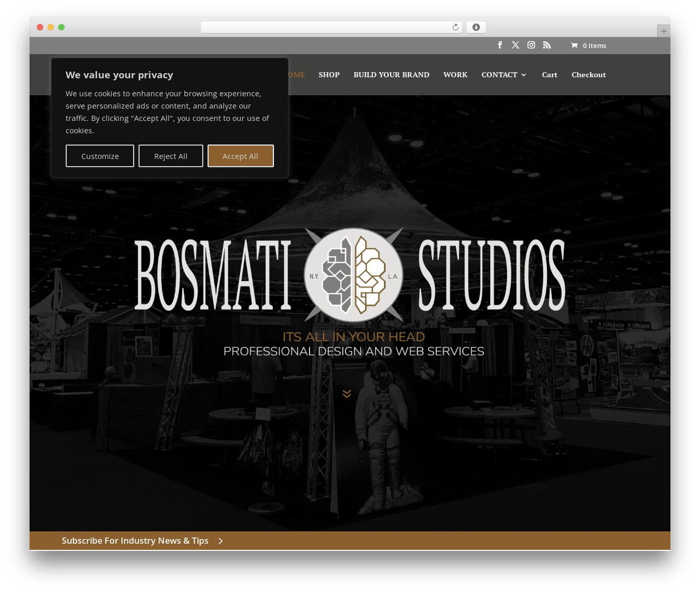The image size is (700, 593).
Task: Click the Reject All cookies button
Action: click(x=171, y=156)
